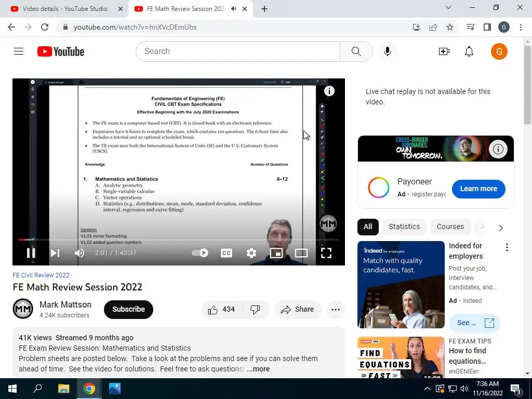Open the more actions ellipsis under video
The image size is (532, 399).
335,309
